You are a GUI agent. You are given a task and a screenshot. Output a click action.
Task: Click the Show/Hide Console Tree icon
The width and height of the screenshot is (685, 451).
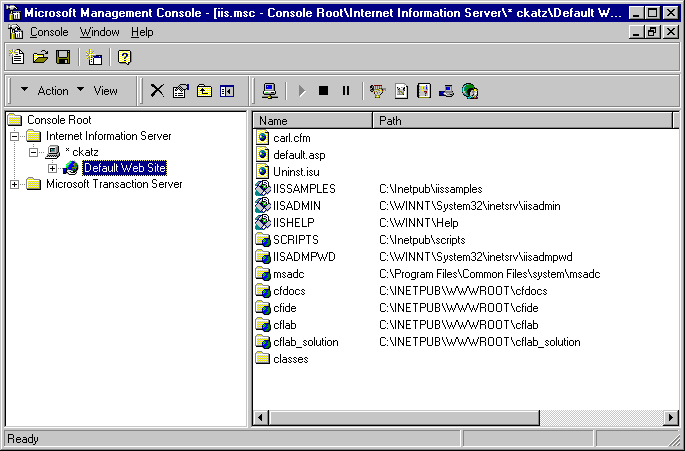227,91
